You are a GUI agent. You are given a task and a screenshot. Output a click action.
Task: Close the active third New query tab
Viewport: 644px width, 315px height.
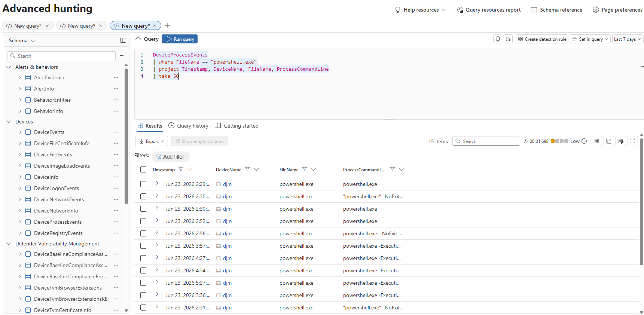tap(155, 26)
